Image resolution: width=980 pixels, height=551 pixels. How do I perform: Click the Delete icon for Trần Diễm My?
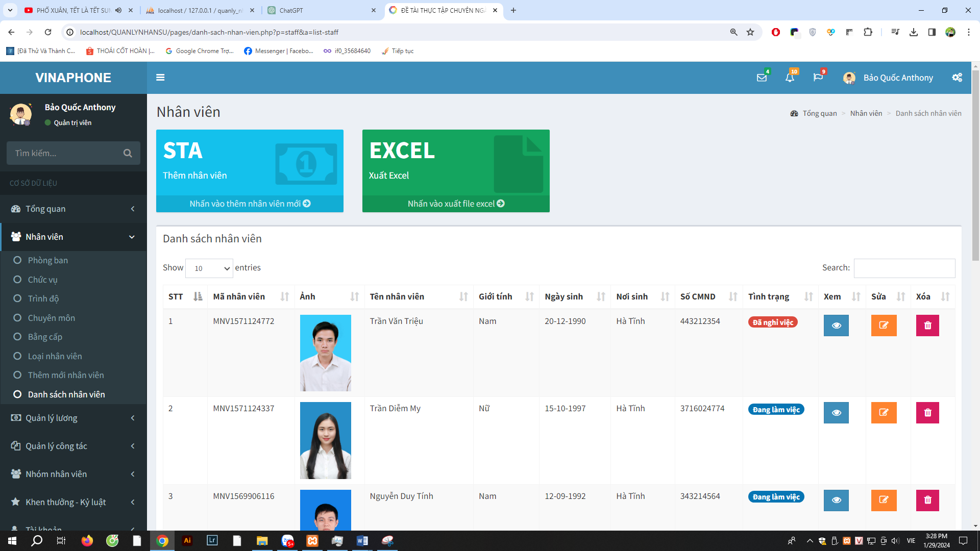click(x=927, y=412)
